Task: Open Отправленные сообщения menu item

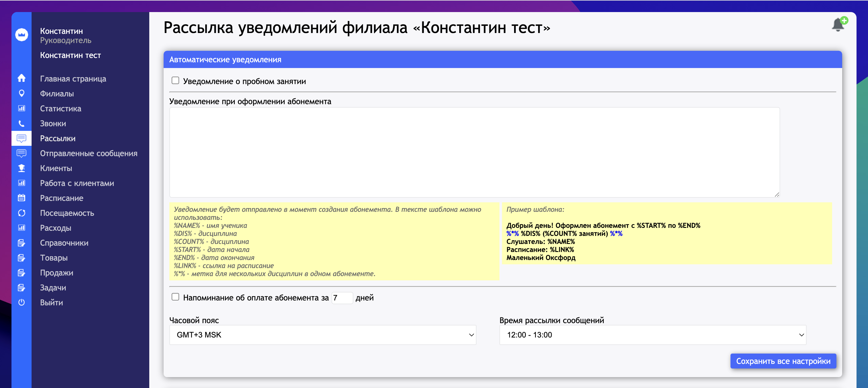Action: pyautogui.click(x=89, y=153)
